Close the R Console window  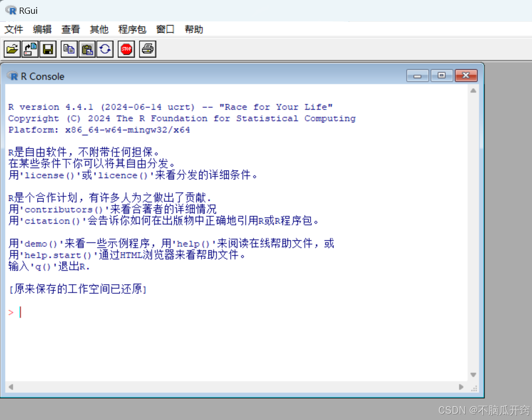coord(466,76)
